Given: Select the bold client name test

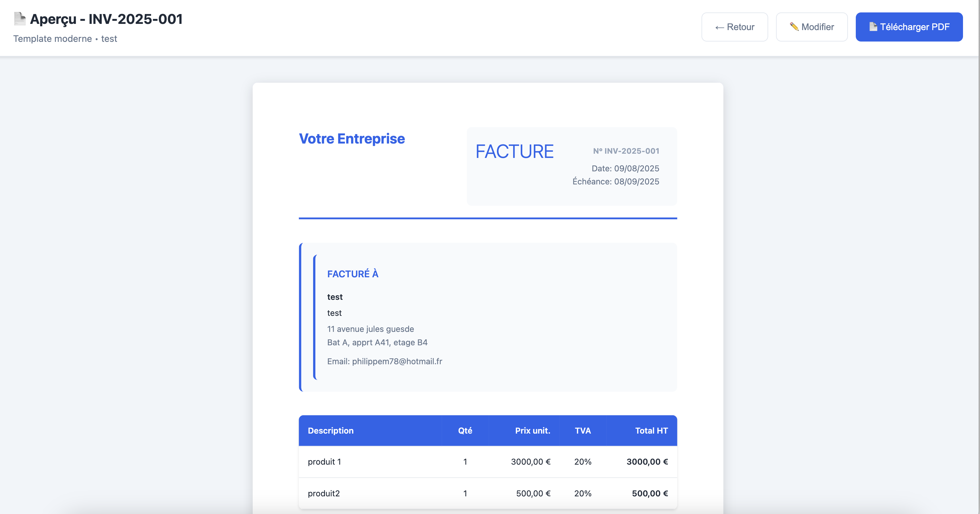Looking at the screenshot, I should coord(335,297).
